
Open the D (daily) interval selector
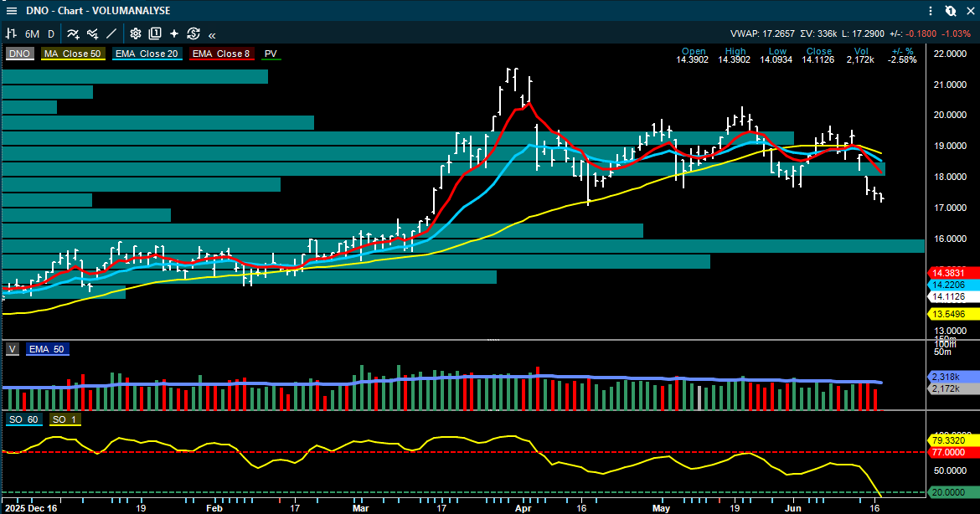[x=51, y=33]
